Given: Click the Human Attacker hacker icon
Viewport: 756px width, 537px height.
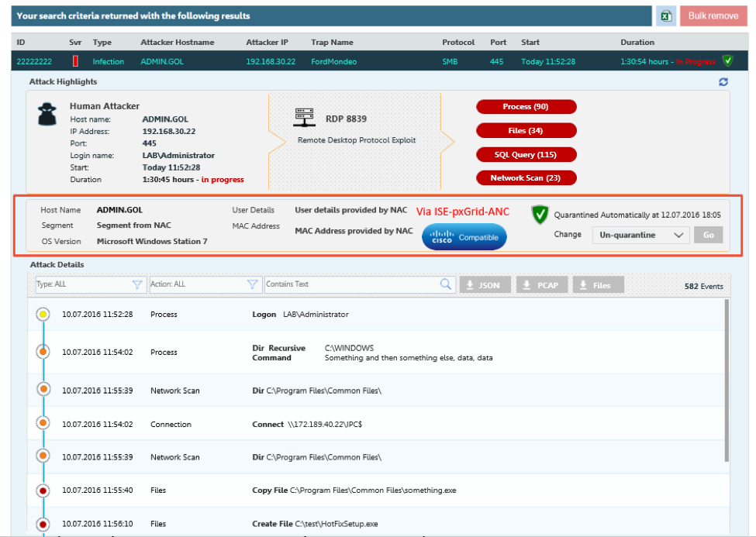Looking at the screenshot, I should pyautogui.click(x=48, y=114).
